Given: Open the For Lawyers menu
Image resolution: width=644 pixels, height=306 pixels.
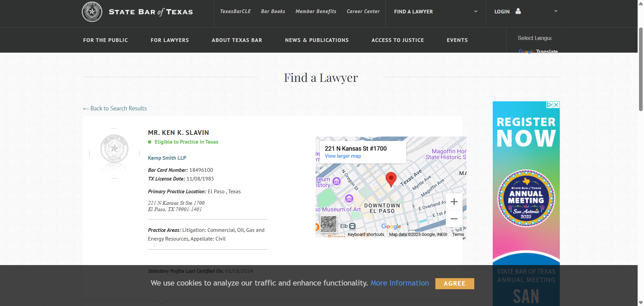Looking at the screenshot, I should [170, 40].
